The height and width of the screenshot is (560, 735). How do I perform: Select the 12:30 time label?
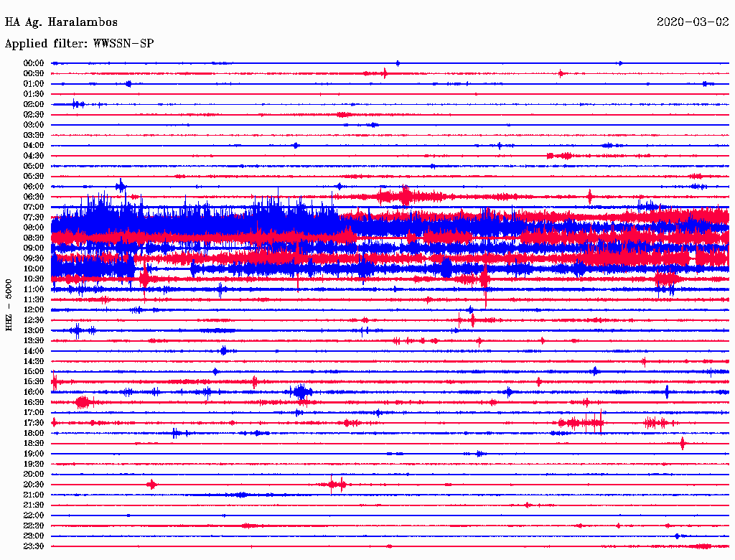coord(34,320)
